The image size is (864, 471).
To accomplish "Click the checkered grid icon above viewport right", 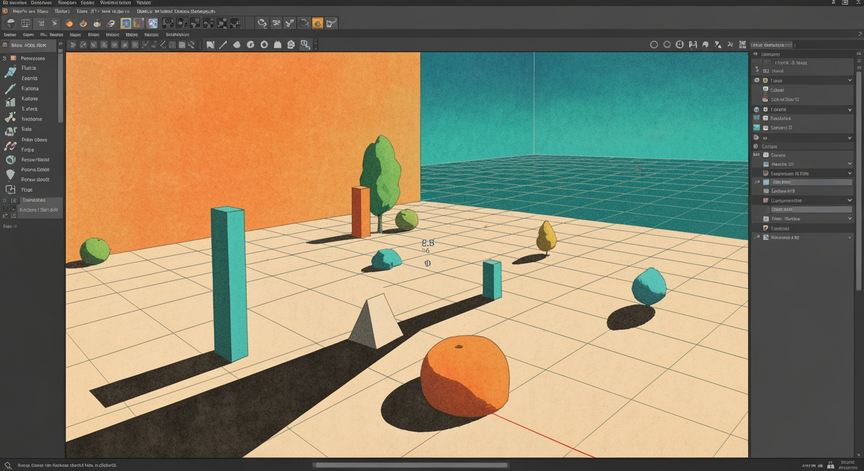I will [742, 45].
